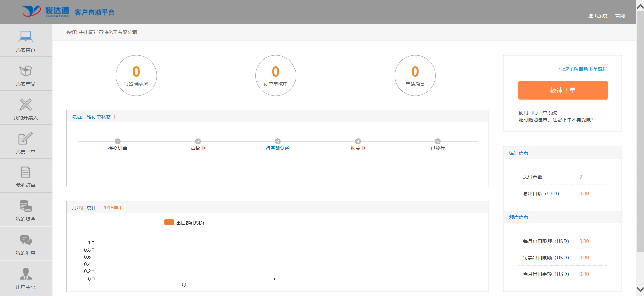Screen dimensions: 644x296
Task: Open 我的消息 chat bubbles icon
Action: point(25,240)
